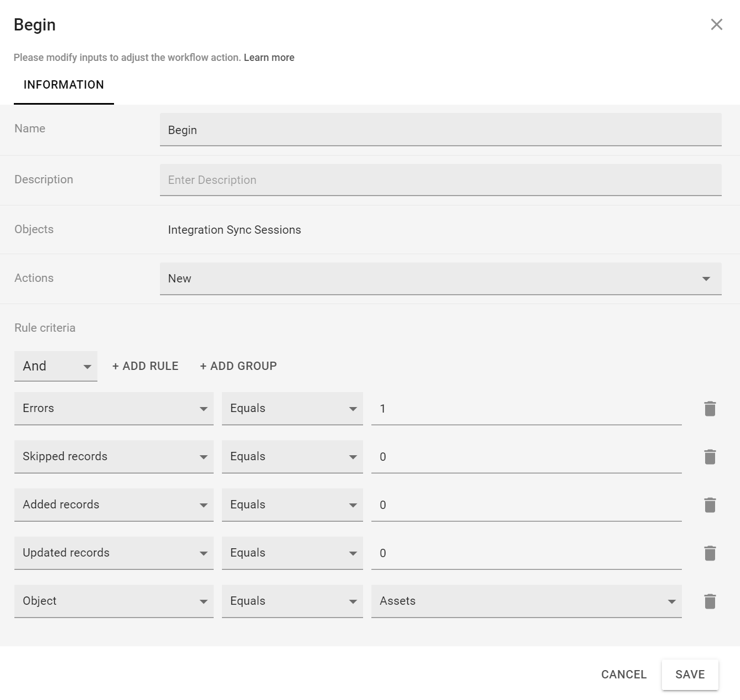Viewport: 740px width, 700px height.
Task: Remove the Added records rule
Action: [710, 505]
